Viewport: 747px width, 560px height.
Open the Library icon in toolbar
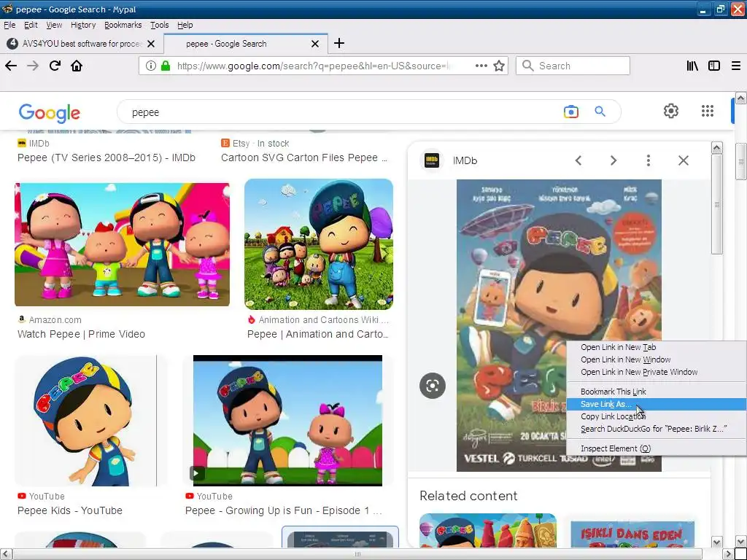tap(692, 66)
